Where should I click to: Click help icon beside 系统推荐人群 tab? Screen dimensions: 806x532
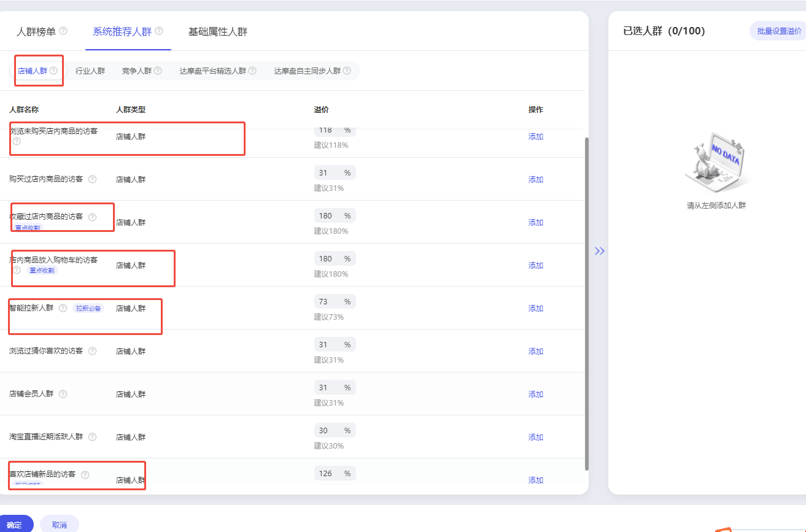click(159, 31)
